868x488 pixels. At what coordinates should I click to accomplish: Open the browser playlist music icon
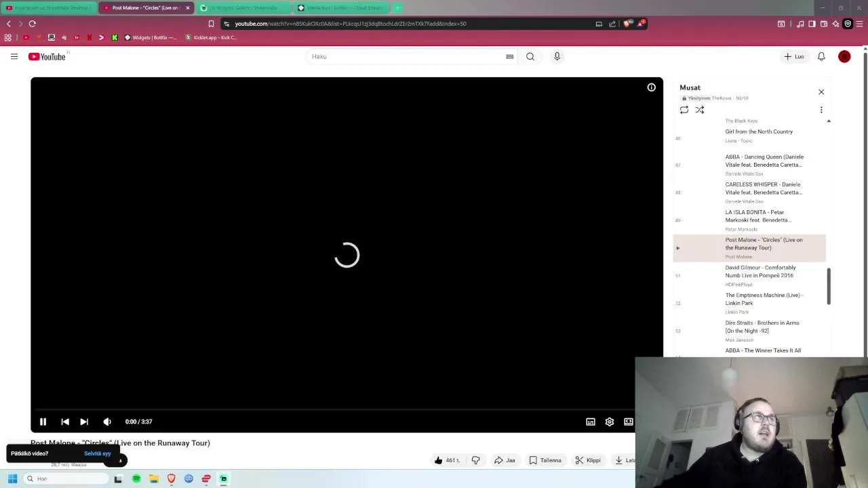800,24
